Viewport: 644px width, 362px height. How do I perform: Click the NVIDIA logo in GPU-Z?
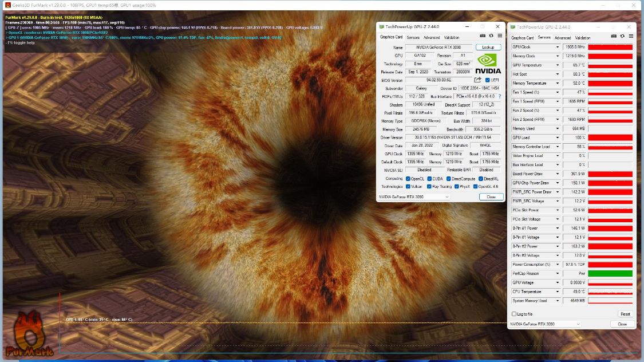pos(488,64)
